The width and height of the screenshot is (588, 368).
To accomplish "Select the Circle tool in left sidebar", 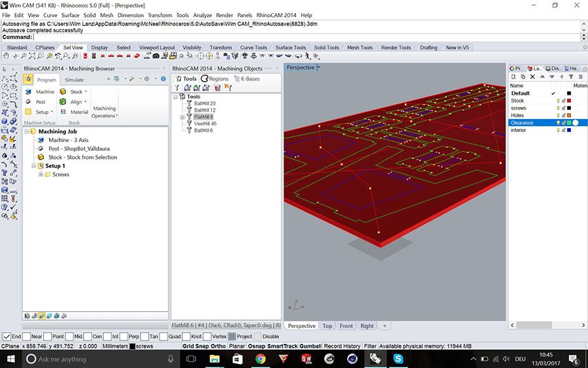I will tap(5, 86).
